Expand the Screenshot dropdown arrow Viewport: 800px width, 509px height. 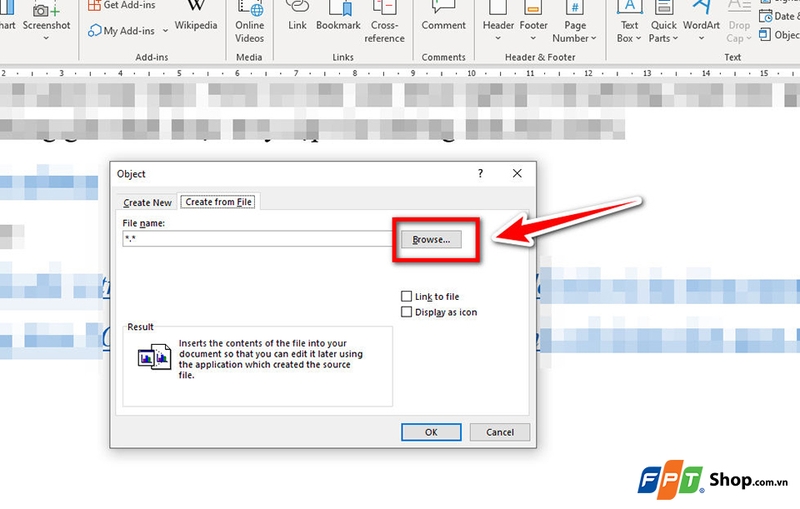[x=46, y=38]
